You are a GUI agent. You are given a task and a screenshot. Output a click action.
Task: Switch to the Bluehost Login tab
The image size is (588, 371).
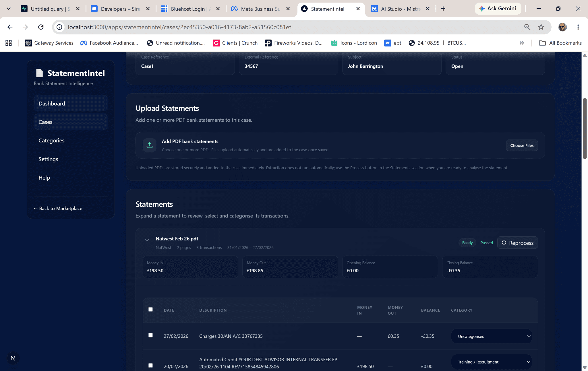[191, 9]
